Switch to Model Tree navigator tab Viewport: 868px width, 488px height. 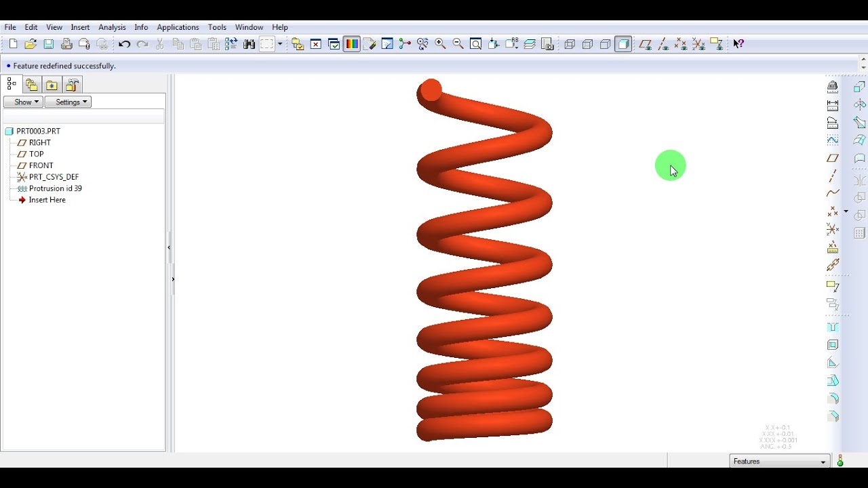pos(12,84)
